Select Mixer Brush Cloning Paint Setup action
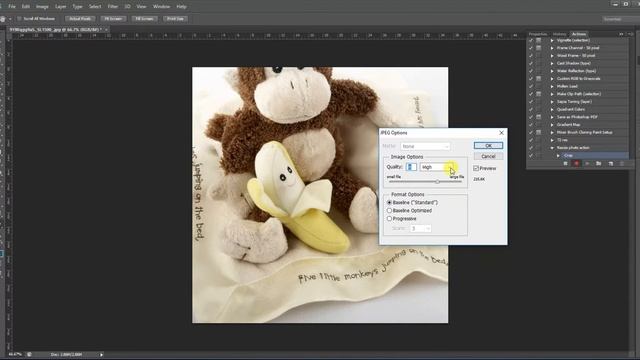This screenshot has height=360, width=640. pyautogui.click(x=584, y=132)
